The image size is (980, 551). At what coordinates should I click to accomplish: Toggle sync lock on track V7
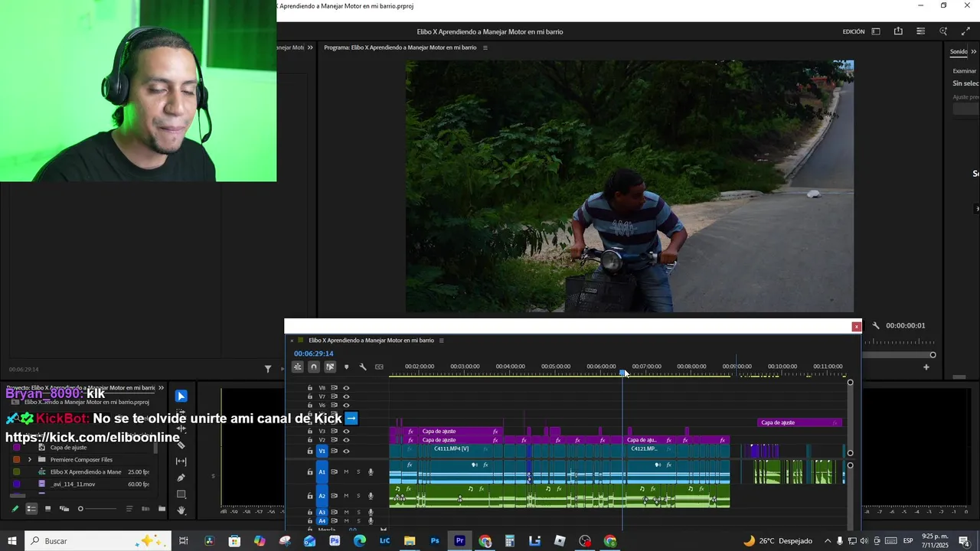pyautogui.click(x=334, y=396)
